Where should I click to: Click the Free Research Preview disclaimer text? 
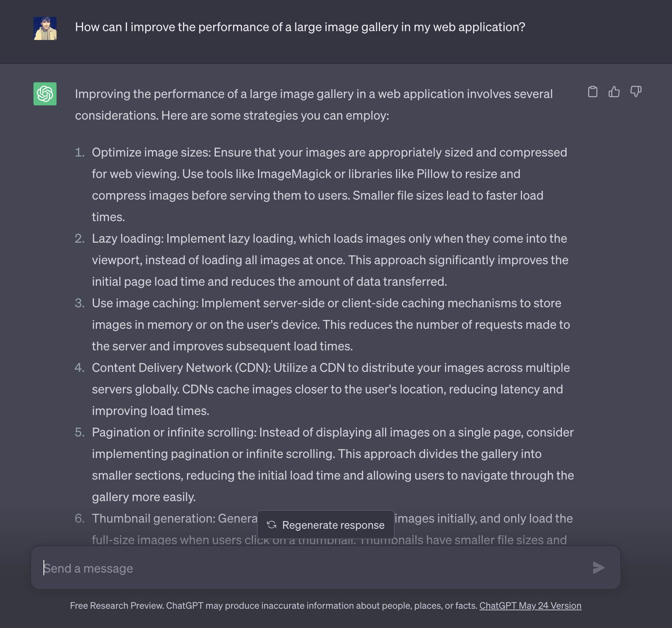pos(273,606)
